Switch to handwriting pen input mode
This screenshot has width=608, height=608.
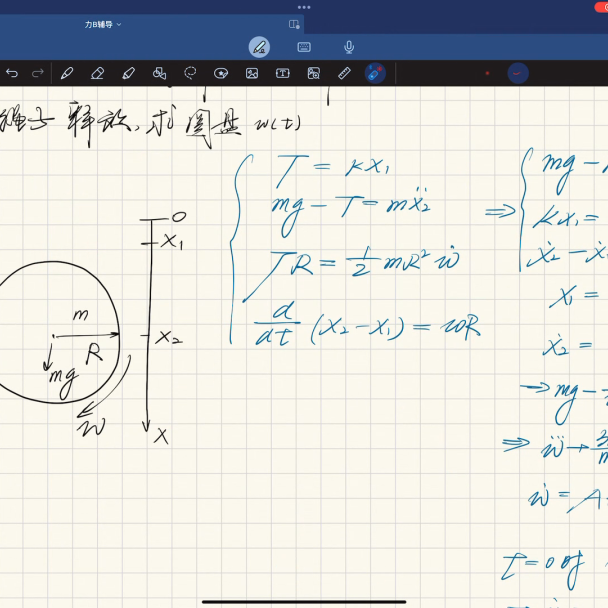[x=259, y=47]
